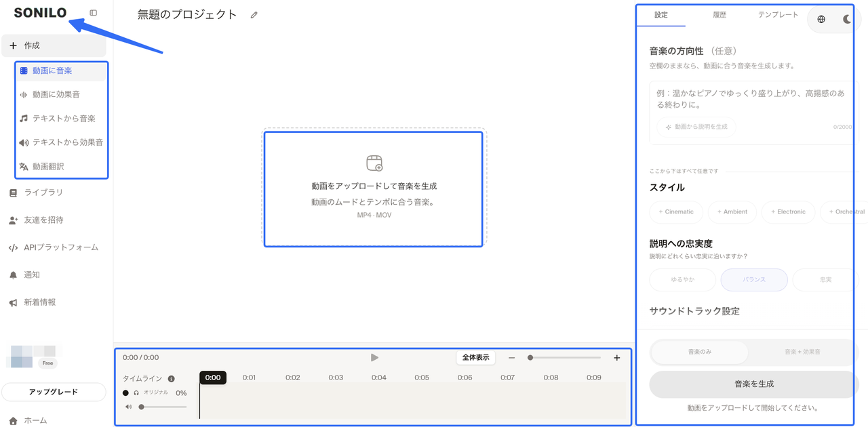Click the Free plan badge
This screenshot has height=427, width=868.
[x=47, y=363]
